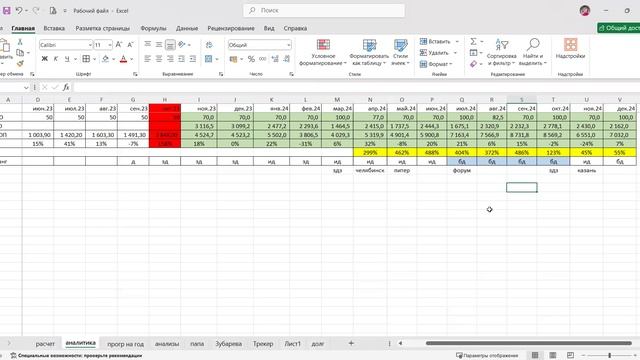Apply Percent style with % icon

click(x=251, y=59)
